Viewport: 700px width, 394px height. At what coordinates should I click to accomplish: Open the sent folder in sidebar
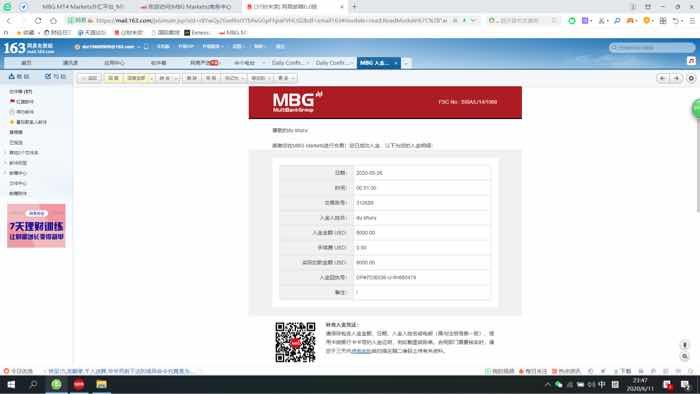click(16, 142)
